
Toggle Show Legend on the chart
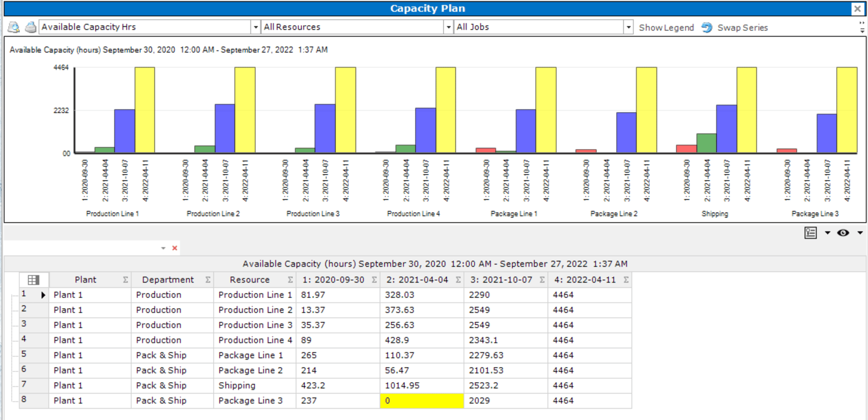click(666, 27)
